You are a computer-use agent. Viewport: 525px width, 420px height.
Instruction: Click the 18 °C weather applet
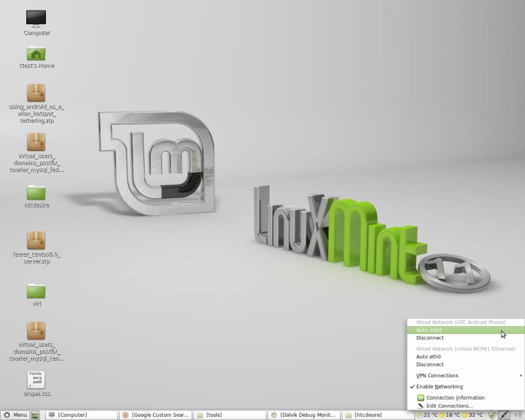450,415
